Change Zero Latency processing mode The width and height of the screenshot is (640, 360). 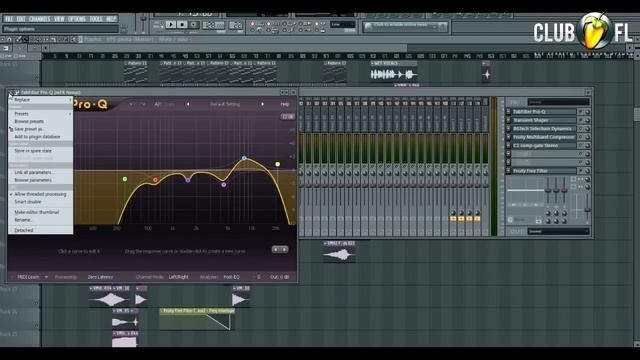[100, 277]
